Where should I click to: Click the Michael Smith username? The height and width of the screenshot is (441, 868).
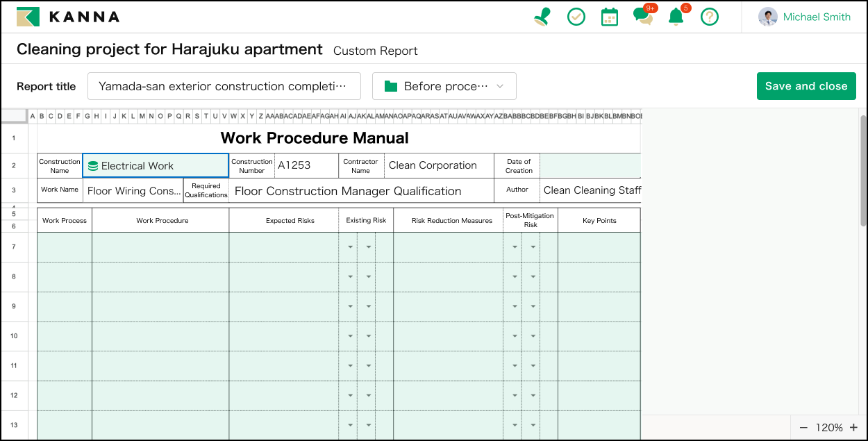pos(817,17)
